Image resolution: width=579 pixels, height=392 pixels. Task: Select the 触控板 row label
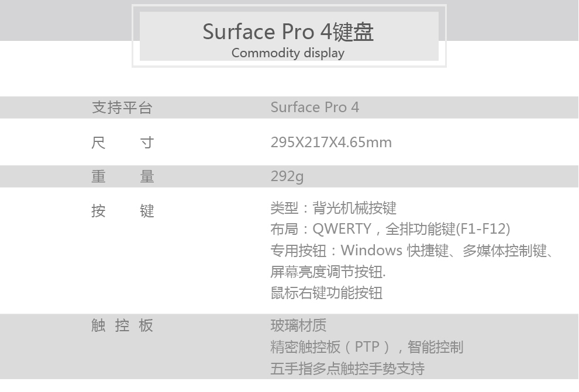pos(122,325)
